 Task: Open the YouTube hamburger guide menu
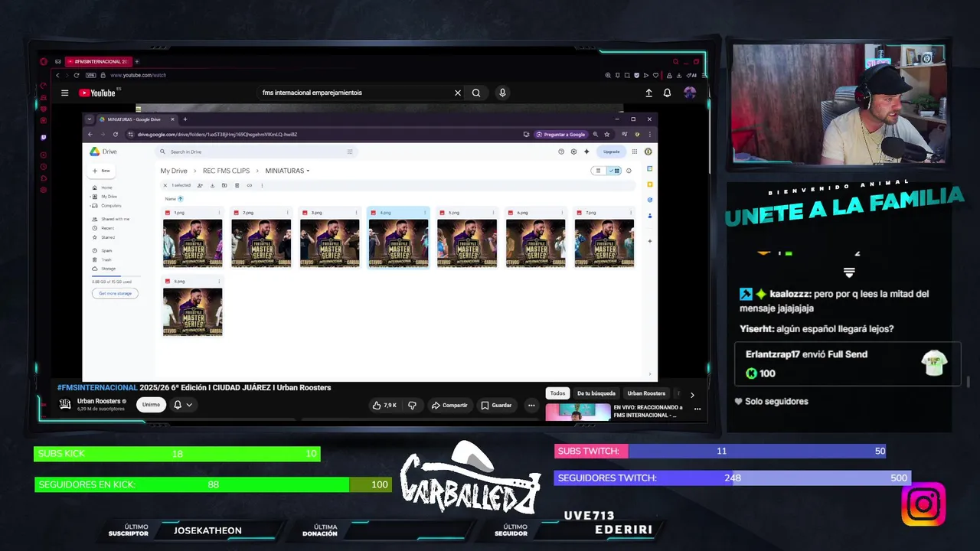65,93
